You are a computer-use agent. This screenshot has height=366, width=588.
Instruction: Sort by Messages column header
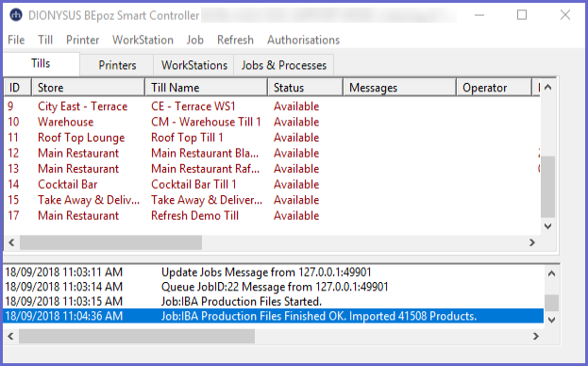[x=400, y=88]
